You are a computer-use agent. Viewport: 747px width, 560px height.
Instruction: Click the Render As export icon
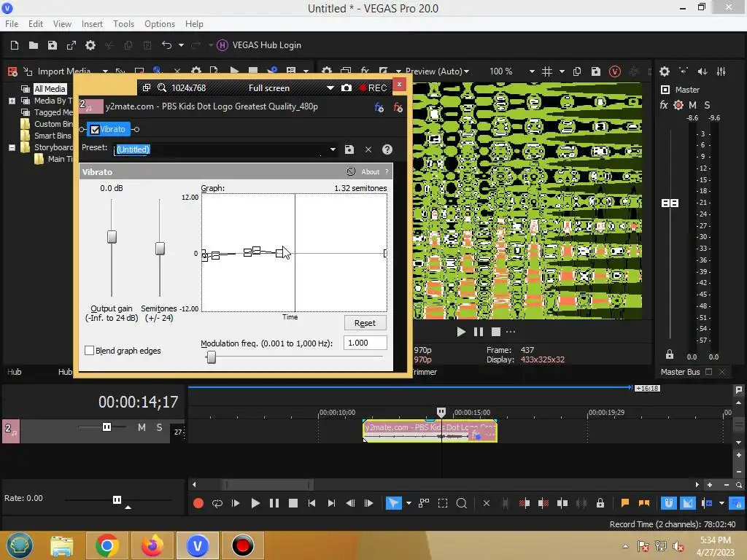[71, 45]
